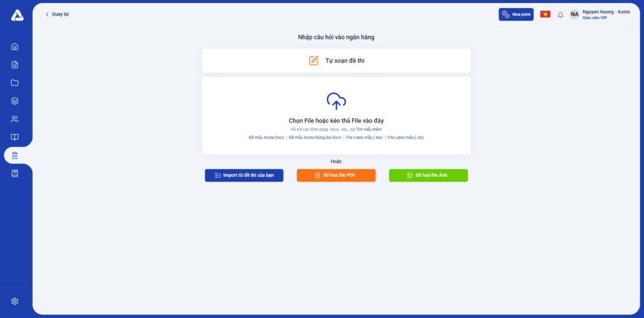Click the Azota logo in the sidebar

(17, 16)
